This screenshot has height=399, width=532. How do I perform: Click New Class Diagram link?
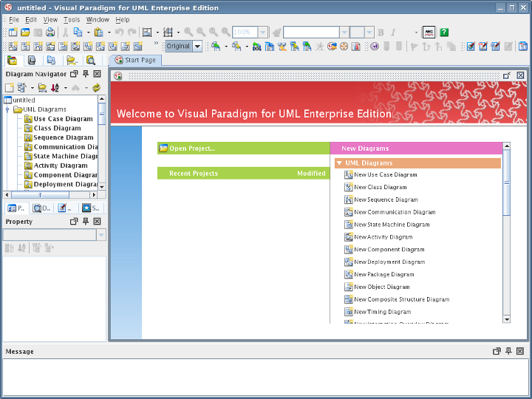click(x=381, y=187)
